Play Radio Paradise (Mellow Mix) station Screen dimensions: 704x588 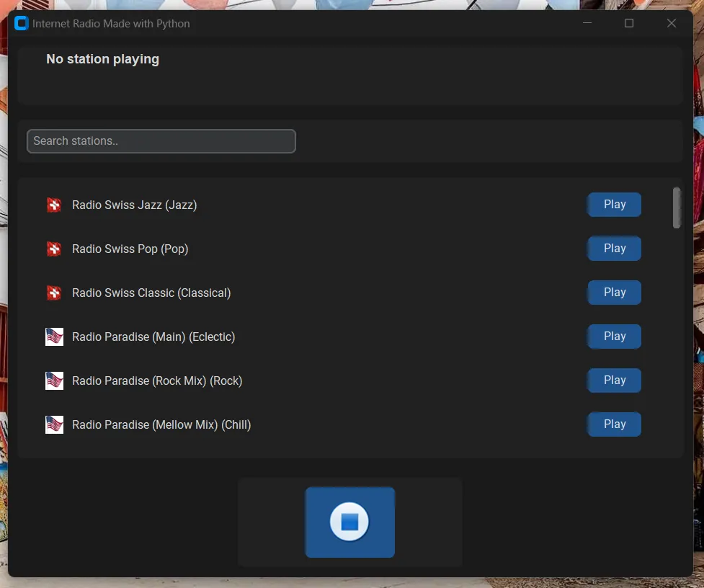coord(614,424)
